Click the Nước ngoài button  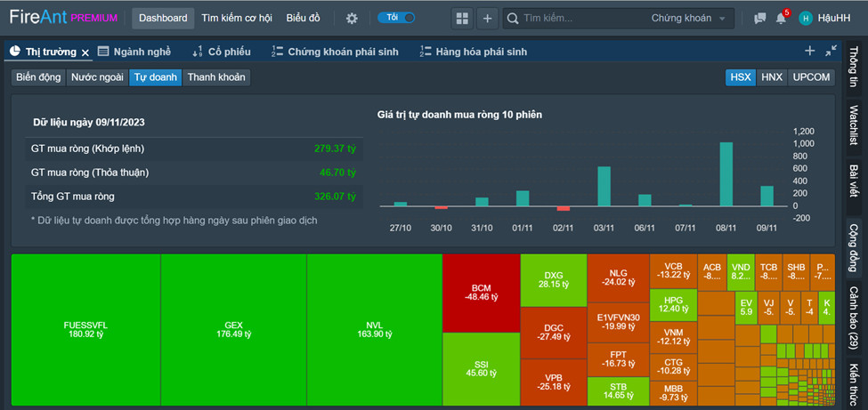tap(97, 77)
